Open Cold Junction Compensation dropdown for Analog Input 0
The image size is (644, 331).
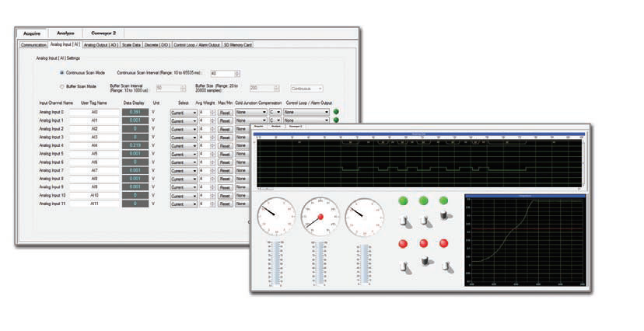(250, 112)
